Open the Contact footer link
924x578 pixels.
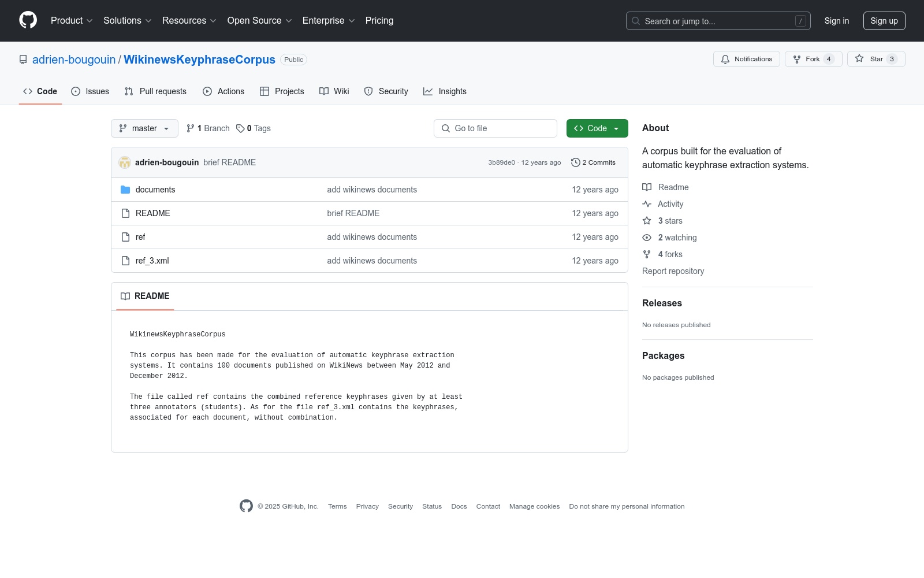(488, 506)
